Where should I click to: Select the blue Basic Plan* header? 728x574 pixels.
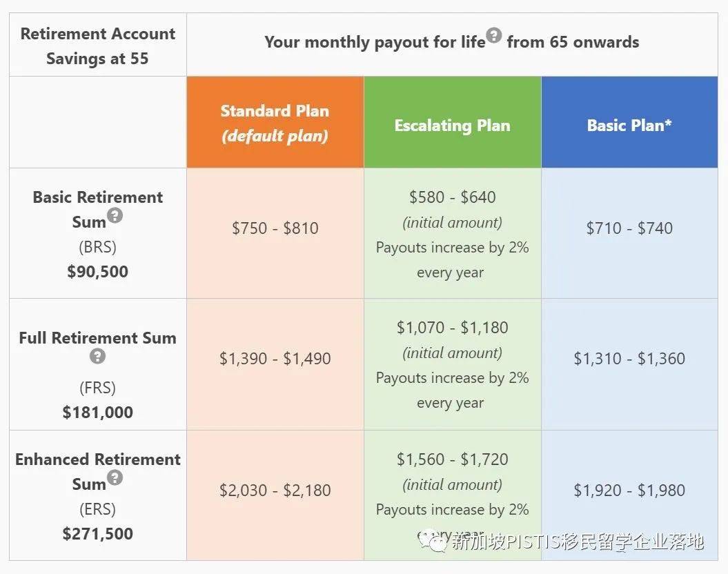click(629, 126)
